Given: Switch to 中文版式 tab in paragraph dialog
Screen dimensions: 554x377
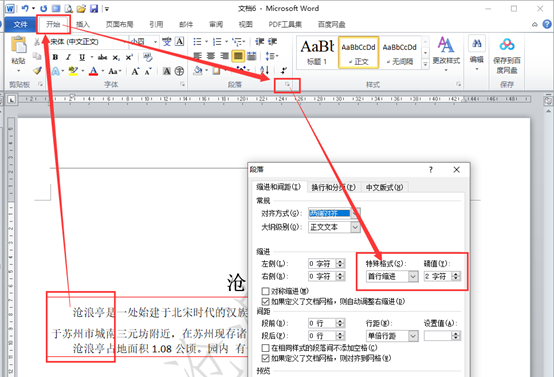Looking at the screenshot, I should (x=384, y=187).
